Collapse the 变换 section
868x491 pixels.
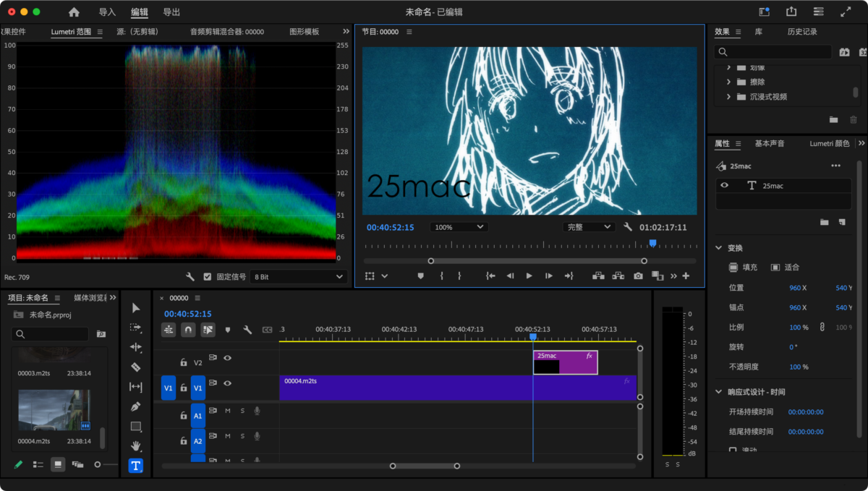click(x=719, y=248)
